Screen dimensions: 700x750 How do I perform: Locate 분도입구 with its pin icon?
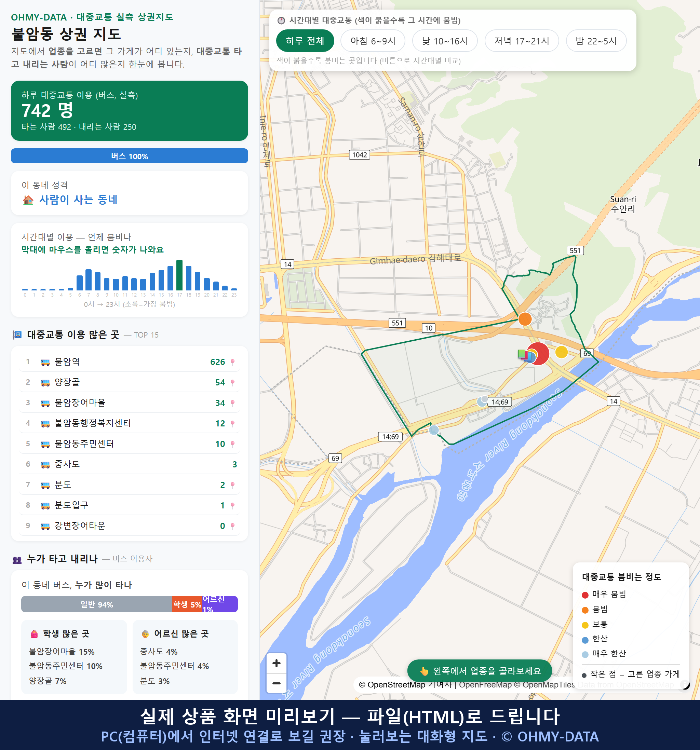pos(232,506)
